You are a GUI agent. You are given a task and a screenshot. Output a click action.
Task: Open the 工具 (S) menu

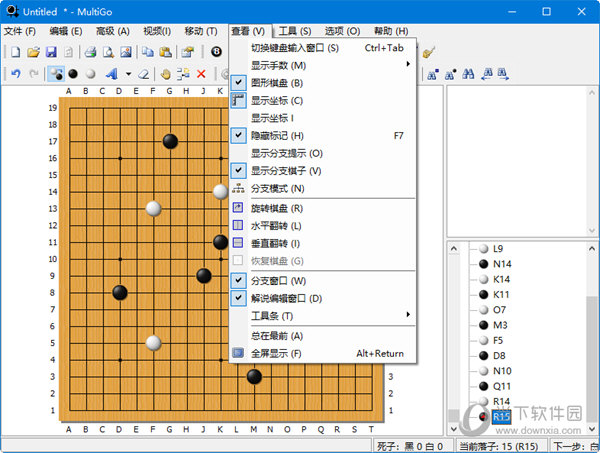[x=294, y=31]
